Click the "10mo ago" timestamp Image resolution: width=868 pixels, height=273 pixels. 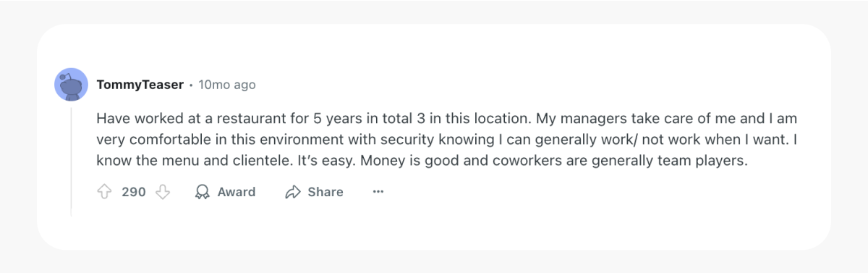coord(227,85)
